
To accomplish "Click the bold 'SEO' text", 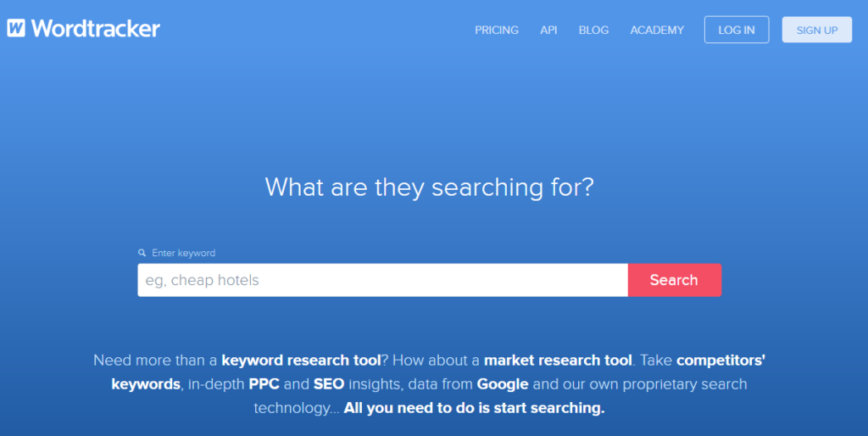I will (x=329, y=384).
